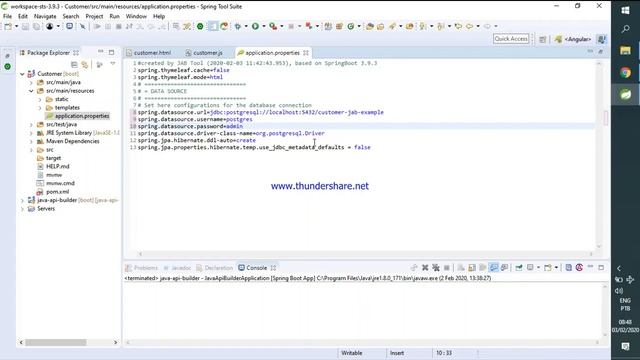Click Remove Launch X icon in Console
The height and width of the screenshot is (360, 640).
[425, 268]
